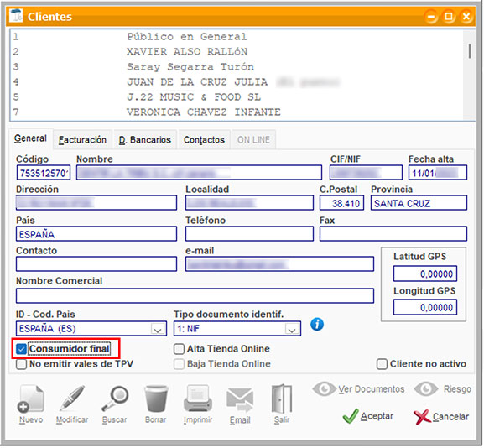The image size is (484, 448).
Task: Click the empty Fax field
Action: pos(393,234)
